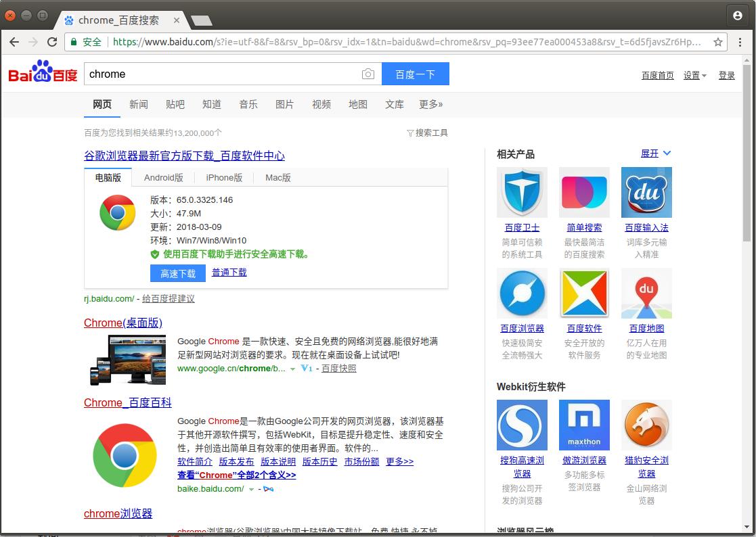Screen dimensions: 756x537
Task: Click the 百度软件 icon
Action: [x=584, y=293]
